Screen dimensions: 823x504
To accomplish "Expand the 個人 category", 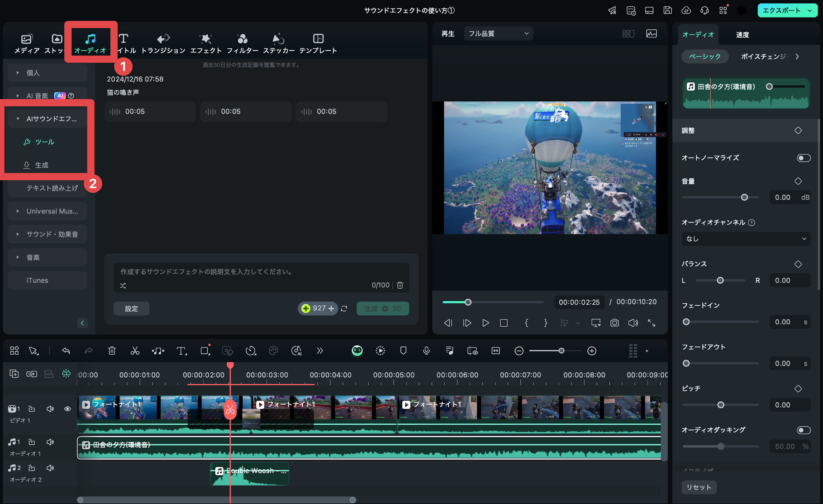I will coord(47,73).
